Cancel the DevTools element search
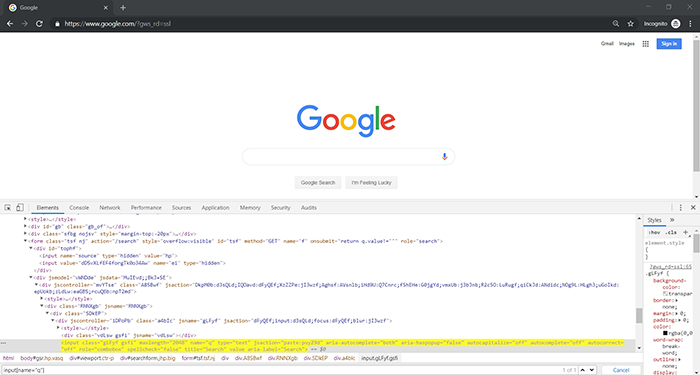Viewport: 700px width, 375px height. click(x=621, y=370)
